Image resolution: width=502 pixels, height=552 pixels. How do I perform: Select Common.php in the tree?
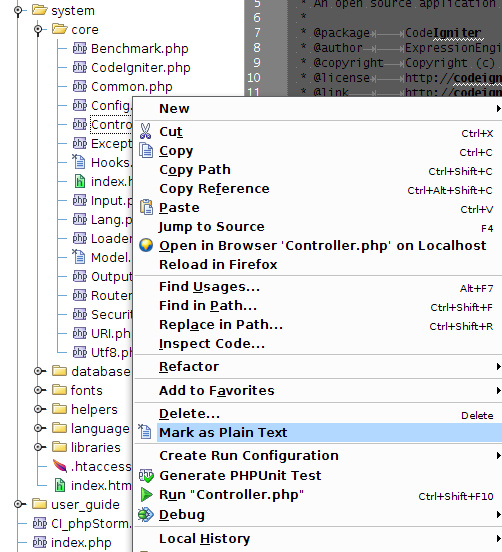132,87
